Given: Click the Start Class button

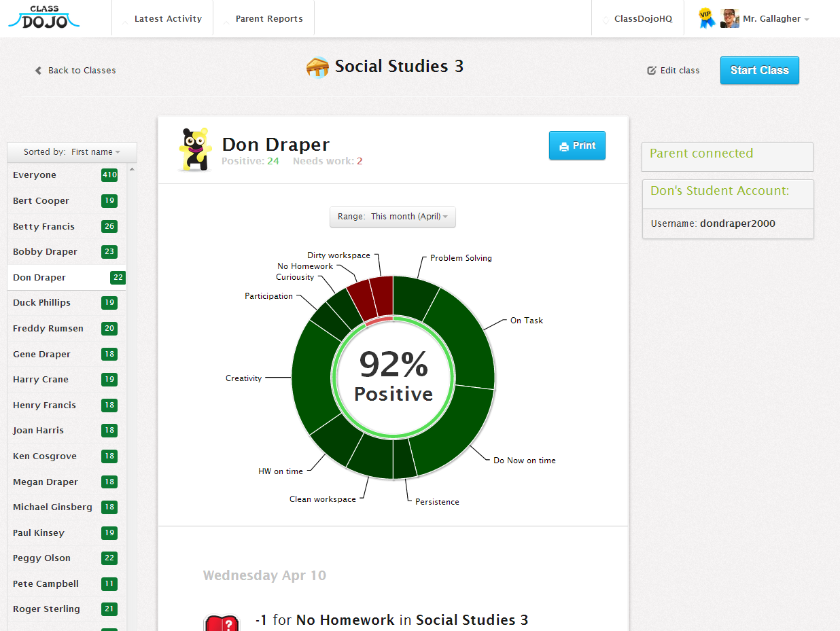Looking at the screenshot, I should tap(759, 70).
